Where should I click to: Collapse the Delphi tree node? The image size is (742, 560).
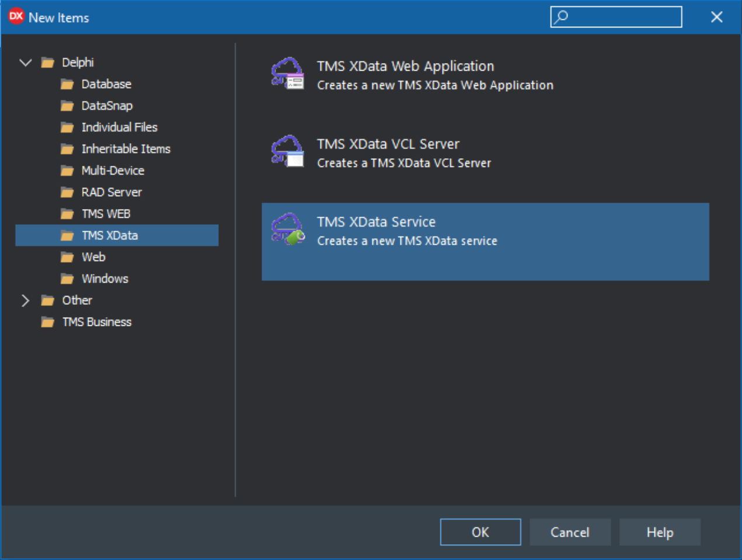25,62
